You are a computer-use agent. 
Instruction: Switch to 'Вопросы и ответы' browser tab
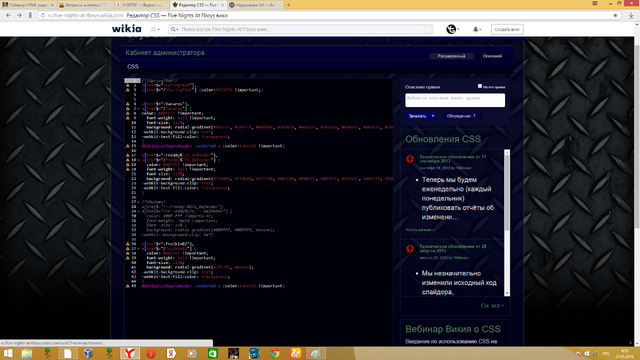(84, 5)
